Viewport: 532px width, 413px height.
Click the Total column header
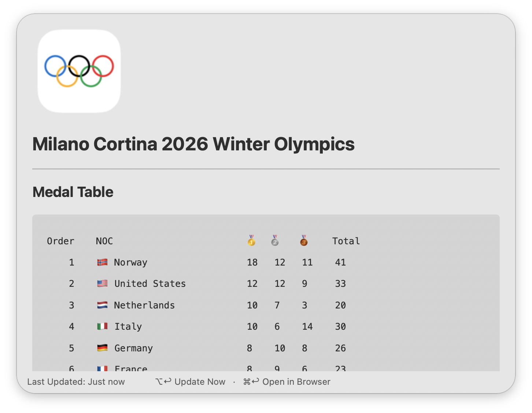346,241
